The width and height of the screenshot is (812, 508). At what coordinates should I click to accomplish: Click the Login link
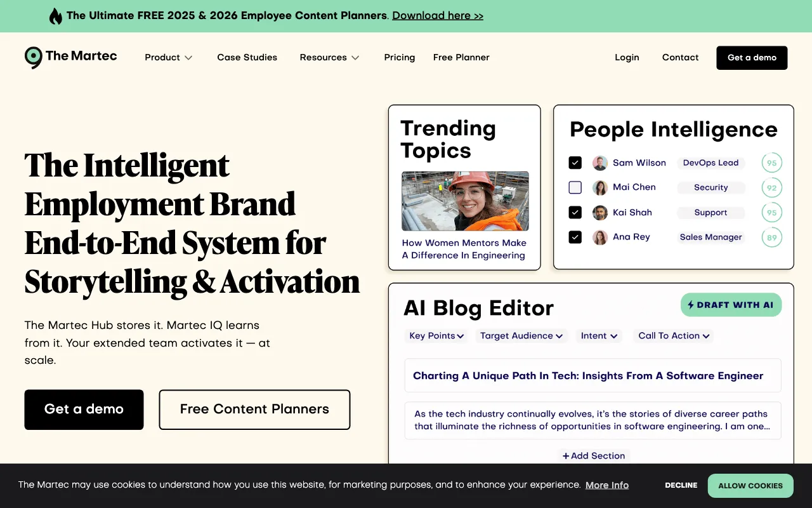click(x=627, y=57)
